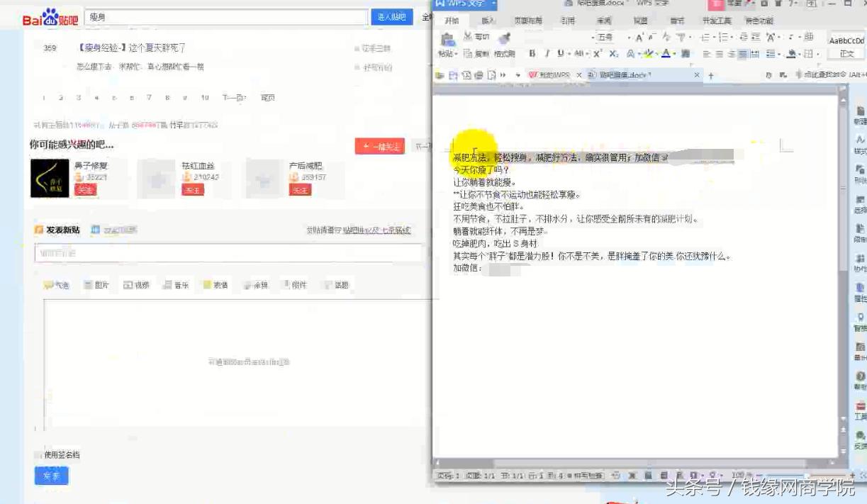Screen dimensions: 867x504
Task: Click the 进入贴吧 search button
Action: 392,16
